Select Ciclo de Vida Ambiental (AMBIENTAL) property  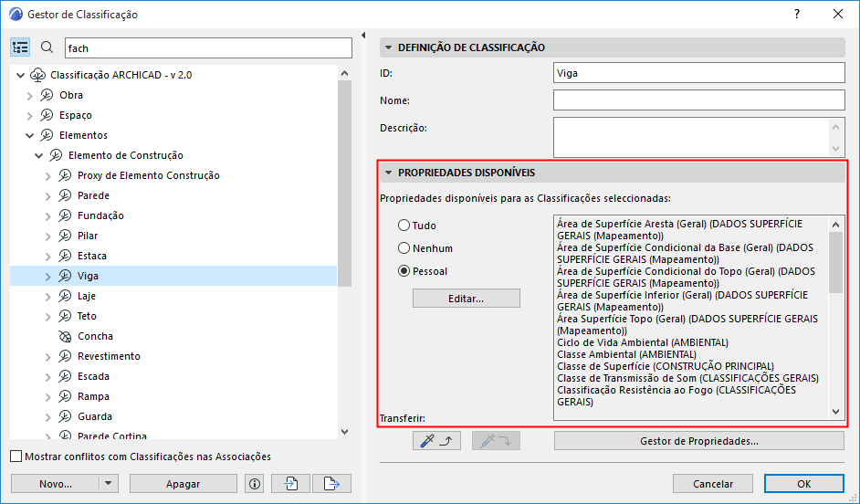(642, 342)
